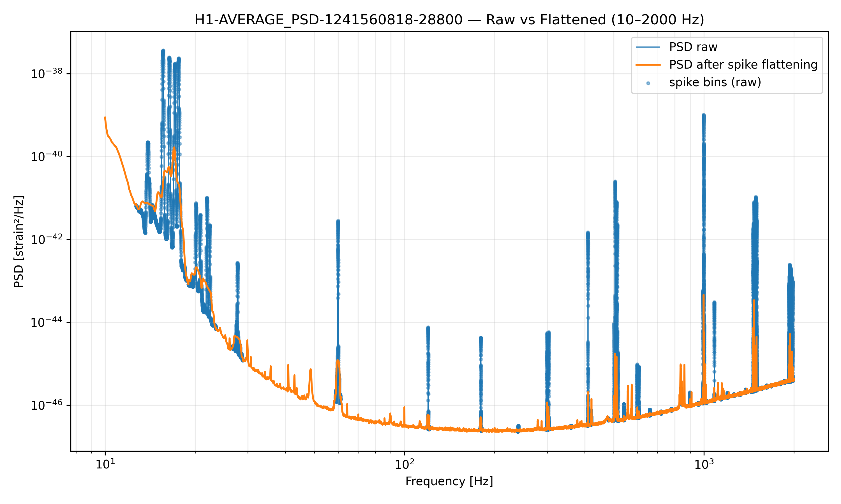Click the tallest spike peak near 1000 Hz

point(703,115)
